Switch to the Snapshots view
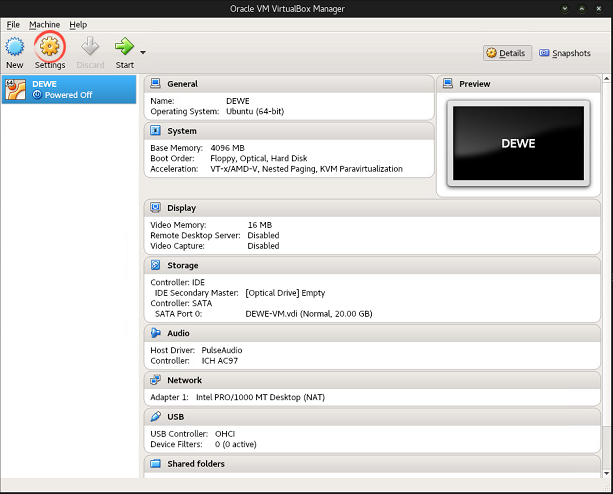The height and width of the screenshot is (494, 613). tap(565, 53)
